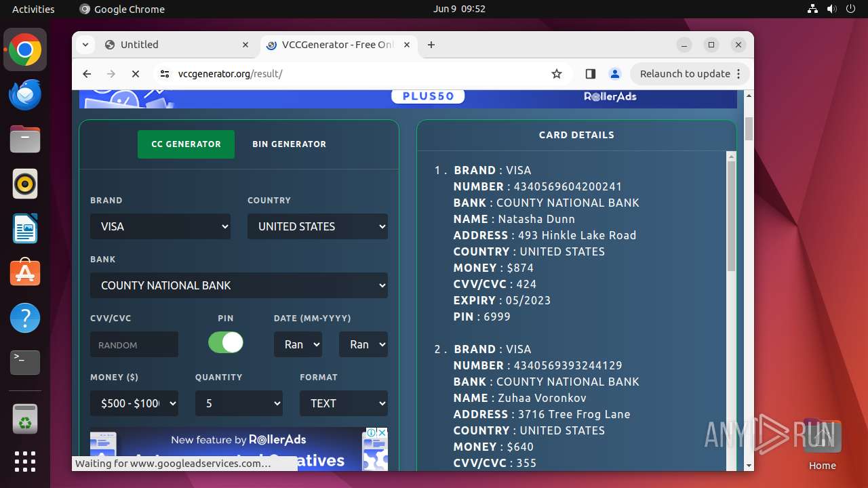
Task: Click the page vertical scrollbar
Action: point(749,129)
